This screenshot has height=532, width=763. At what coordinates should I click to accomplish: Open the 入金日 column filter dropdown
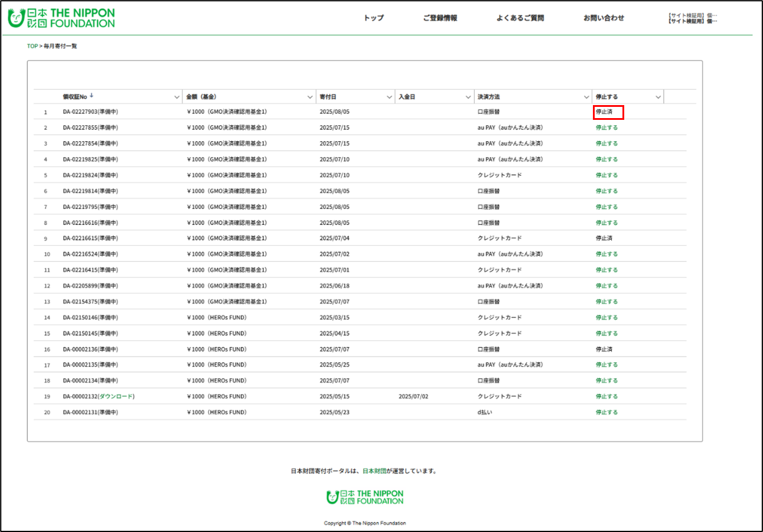[467, 96]
